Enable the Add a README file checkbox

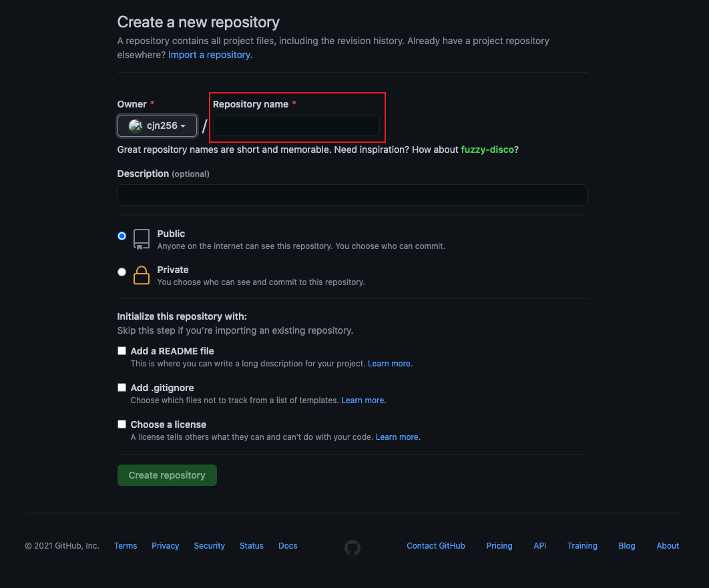pos(122,350)
